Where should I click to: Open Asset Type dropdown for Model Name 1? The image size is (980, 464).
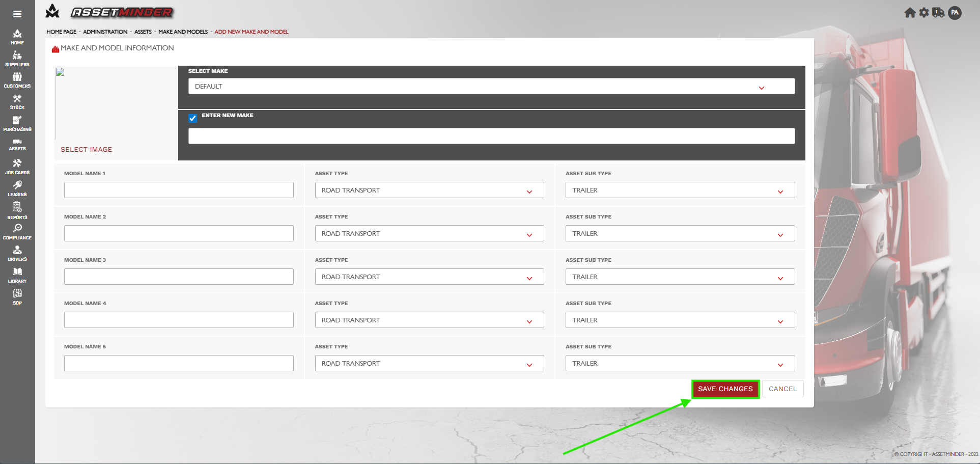tap(429, 190)
